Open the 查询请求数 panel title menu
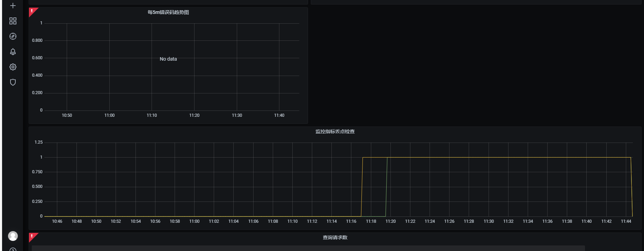644x251 pixels. (335, 237)
